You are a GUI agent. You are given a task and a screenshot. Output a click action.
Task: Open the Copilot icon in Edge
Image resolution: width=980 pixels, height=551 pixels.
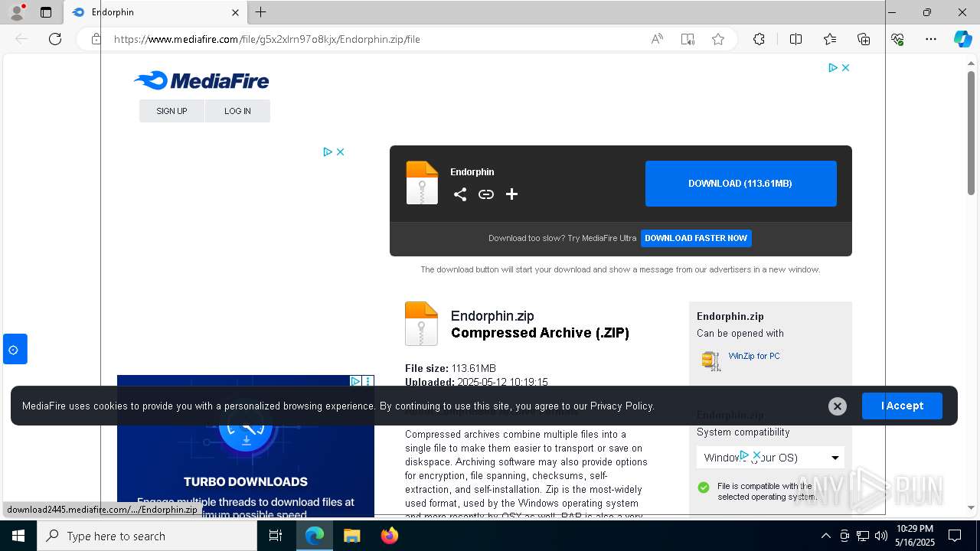tap(962, 39)
